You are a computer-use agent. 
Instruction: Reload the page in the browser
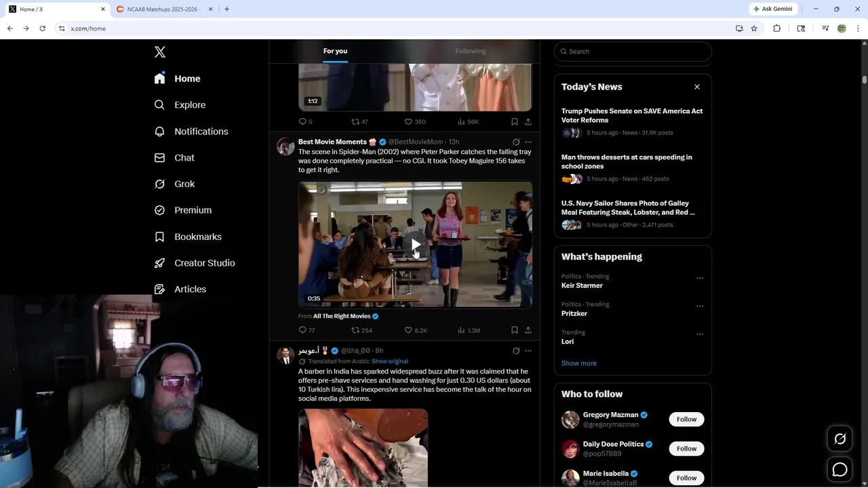coord(42,28)
